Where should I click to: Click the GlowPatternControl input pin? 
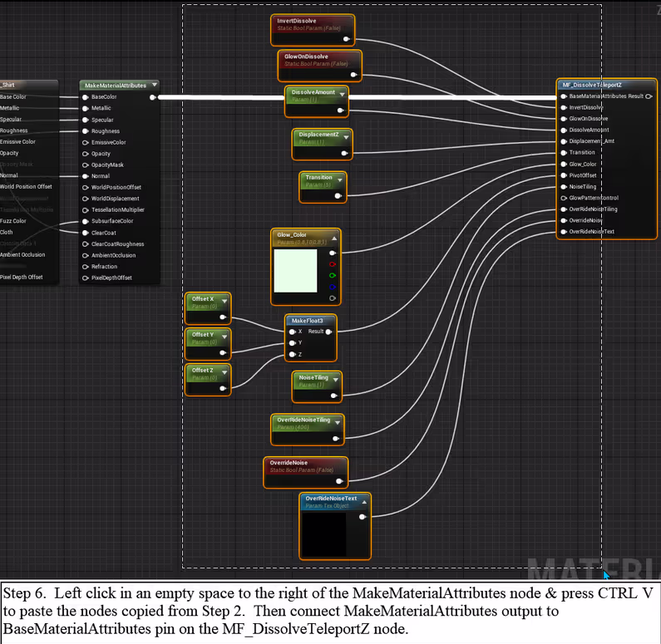(x=564, y=198)
